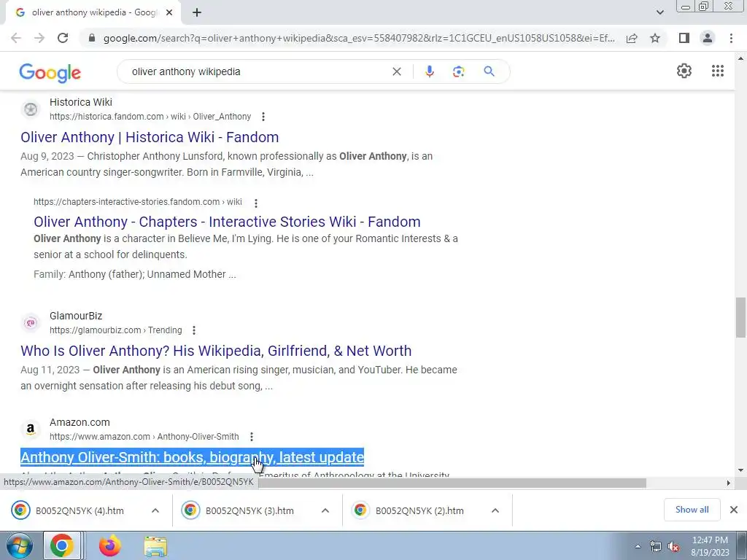Open Firefox from the taskbar
Image resolution: width=747 pixels, height=560 pixels.
click(110, 545)
